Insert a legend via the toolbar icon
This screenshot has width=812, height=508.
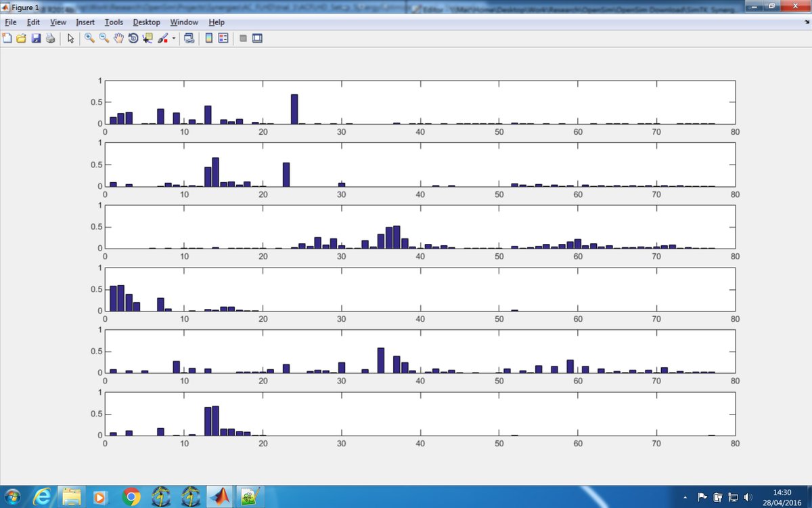click(223, 38)
